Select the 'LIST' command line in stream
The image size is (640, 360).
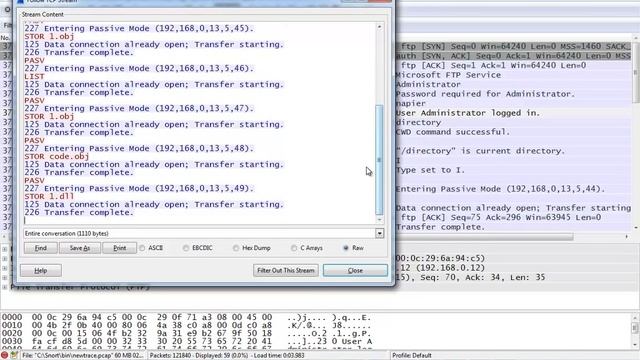click(34, 76)
